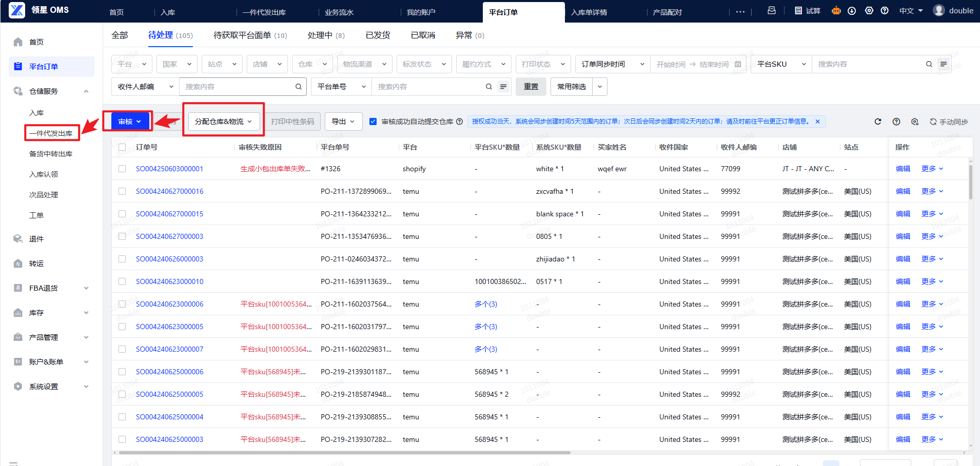Image resolution: width=980 pixels, height=466 pixels.
Task: Expand the 中文 language dropdown
Action: click(911, 11)
